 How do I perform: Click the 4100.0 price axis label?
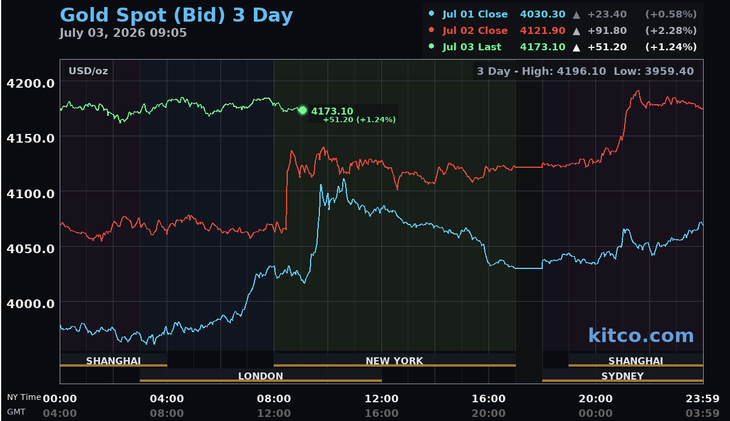pos(30,193)
